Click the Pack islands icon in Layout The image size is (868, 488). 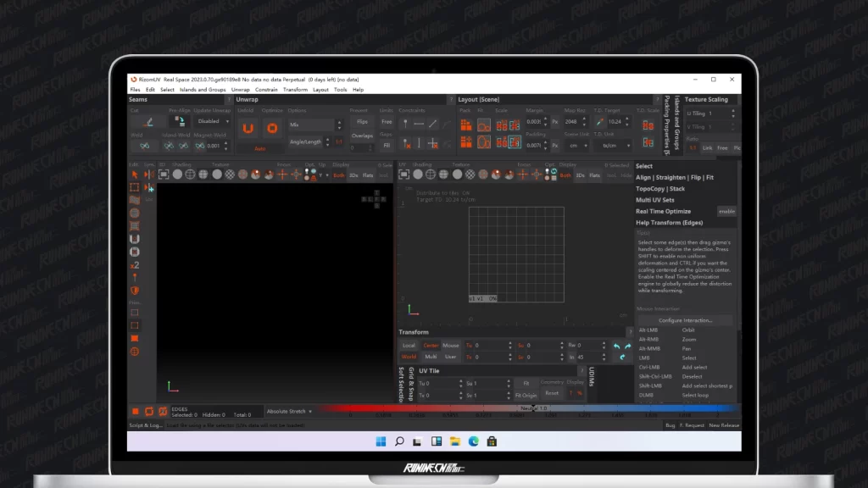pyautogui.click(x=466, y=125)
